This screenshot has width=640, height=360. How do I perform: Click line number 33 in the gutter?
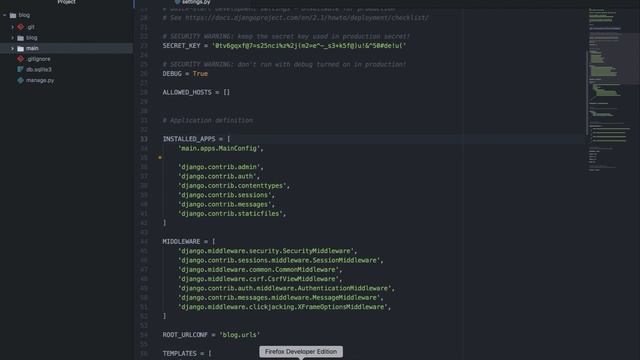(144, 139)
